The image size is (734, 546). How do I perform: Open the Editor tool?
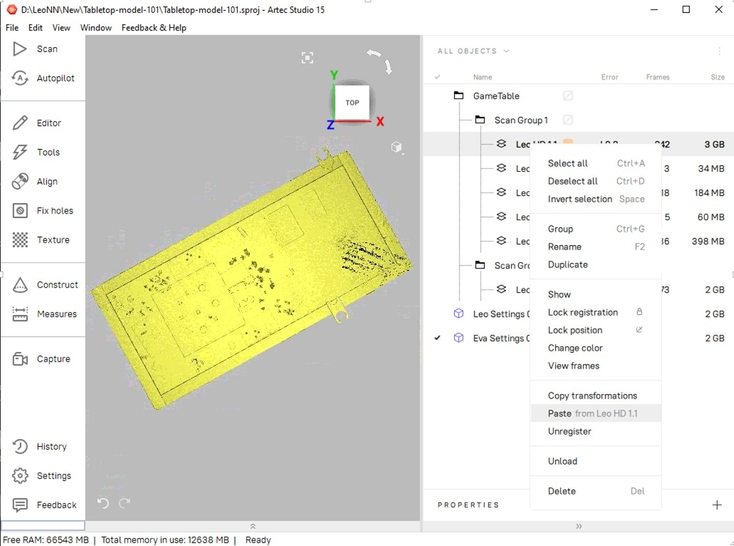(37, 123)
